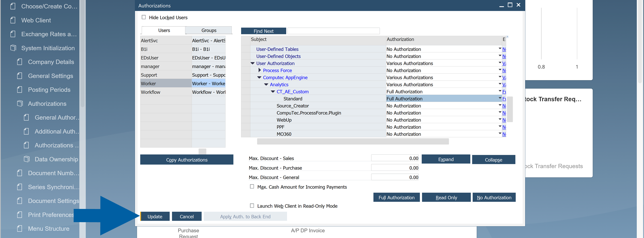Switch to the Groups tab
Viewport: 644px width, 238px height.
click(x=208, y=30)
